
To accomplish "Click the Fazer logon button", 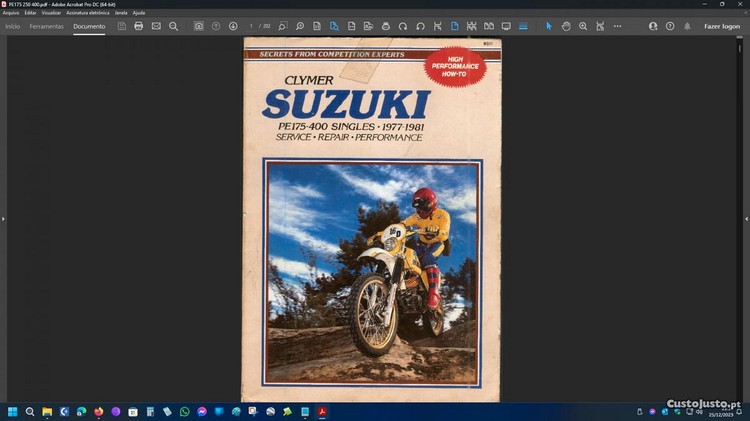I will tap(721, 26).
